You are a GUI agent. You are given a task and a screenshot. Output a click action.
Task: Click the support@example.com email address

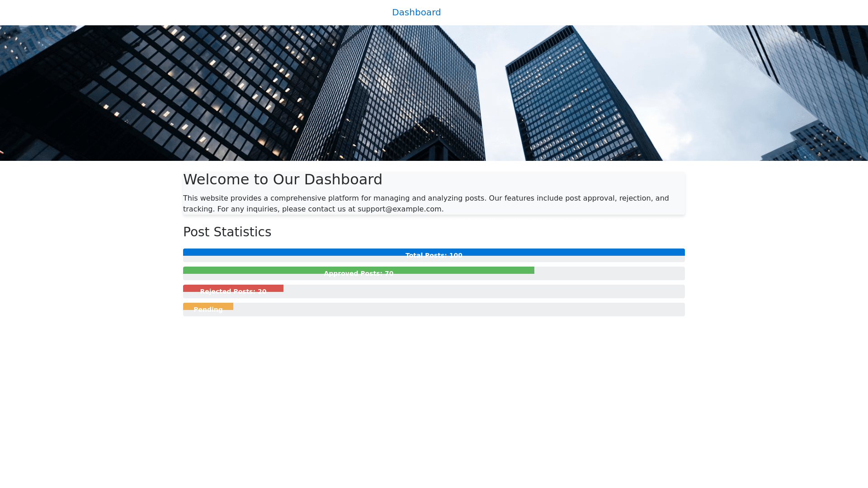[x=399, y=209]
